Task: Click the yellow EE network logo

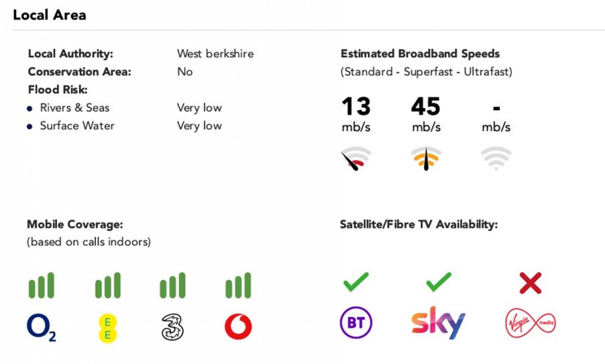Action: pyautogui.click(x=107, y=328)
